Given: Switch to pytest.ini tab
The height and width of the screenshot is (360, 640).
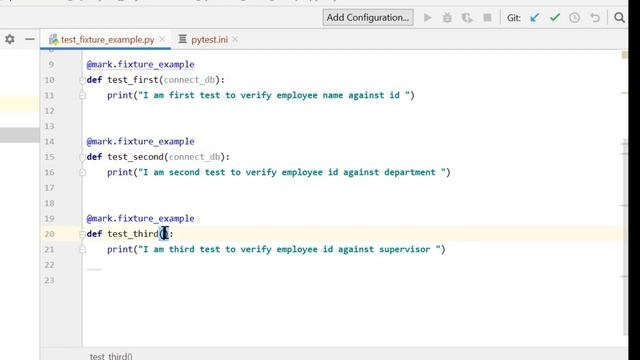Looking at the screenshot, I should [209, 40].
